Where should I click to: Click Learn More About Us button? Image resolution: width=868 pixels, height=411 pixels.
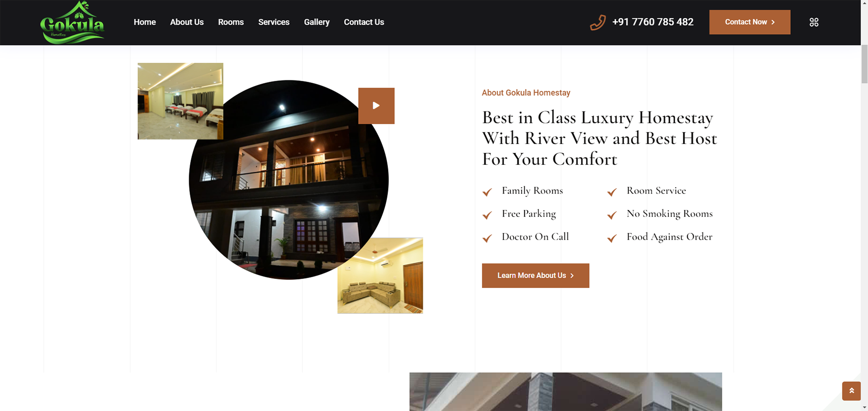(x=535, y=275)
